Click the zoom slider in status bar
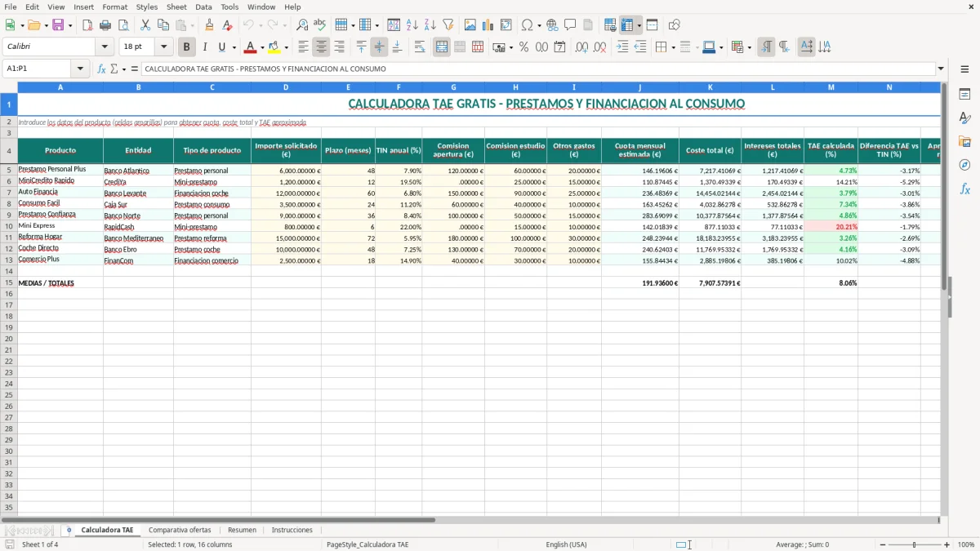980x551 pixels. [915, 544]
